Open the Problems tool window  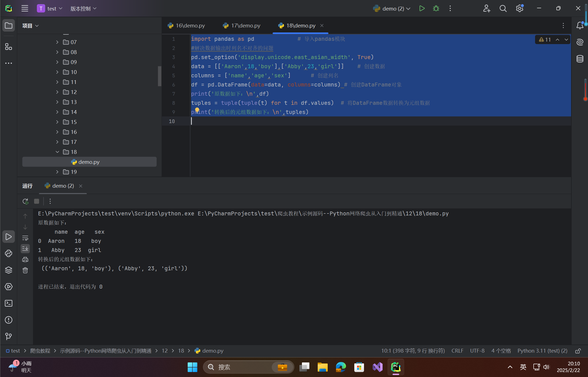click(x=9, y=320)
